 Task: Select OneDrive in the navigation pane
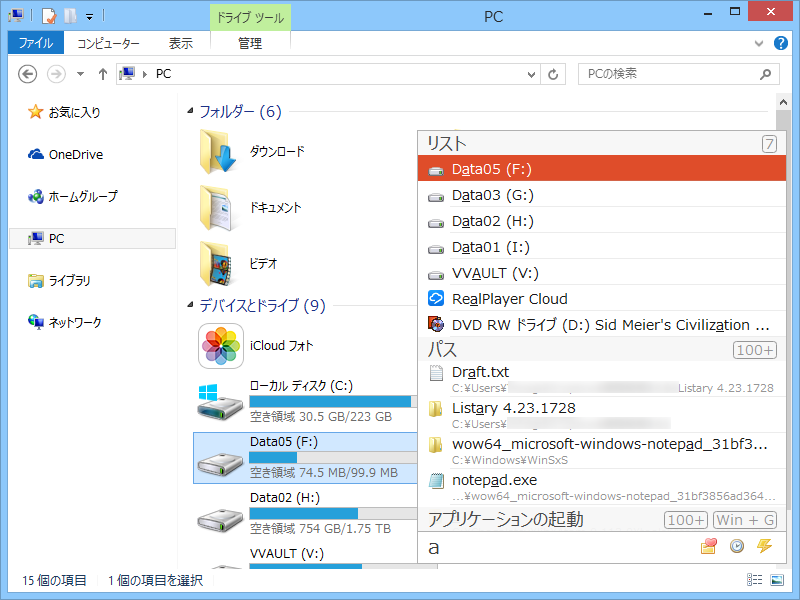coord(76,153)
